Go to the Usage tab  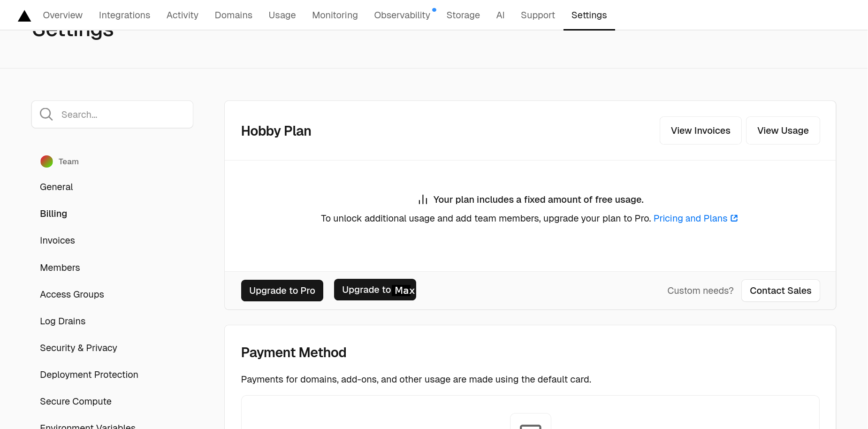[282, 15]
